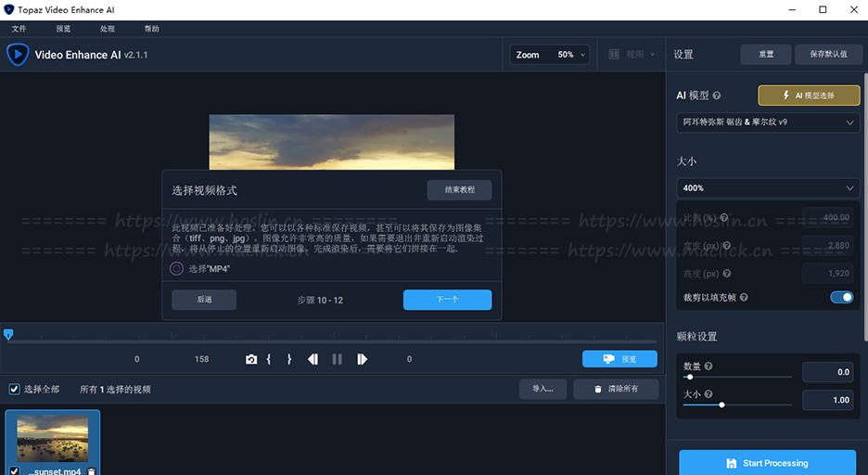Open the 文件 menu
Image resolution: width=868 pixels, height=475 pixels.
point(19,29)
